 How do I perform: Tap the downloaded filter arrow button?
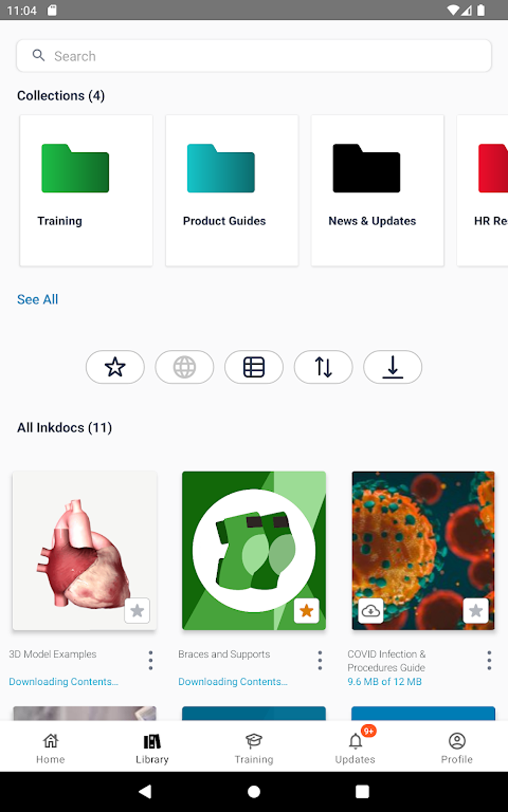tap(392, 367)
